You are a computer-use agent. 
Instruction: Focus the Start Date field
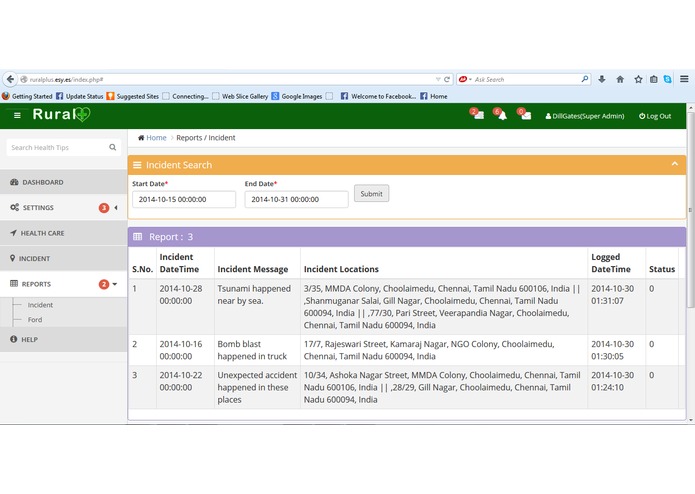[x=184, y=199]
